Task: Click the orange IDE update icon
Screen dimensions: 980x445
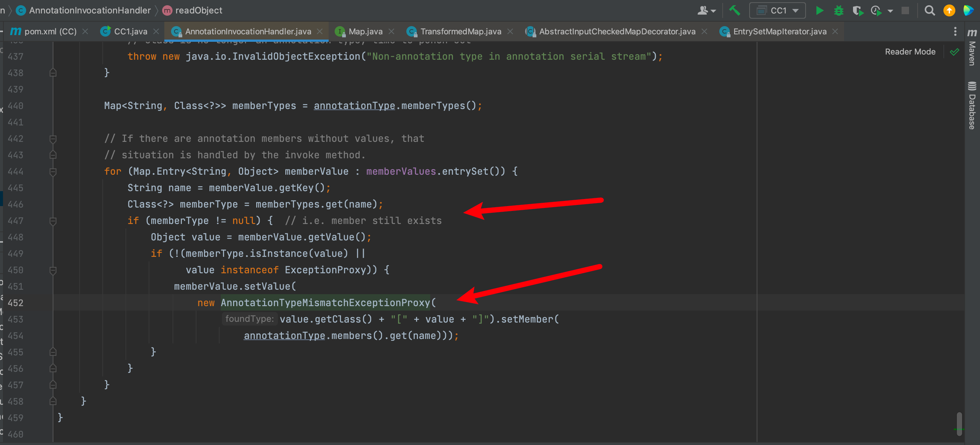Action: [x=949, y=10]
